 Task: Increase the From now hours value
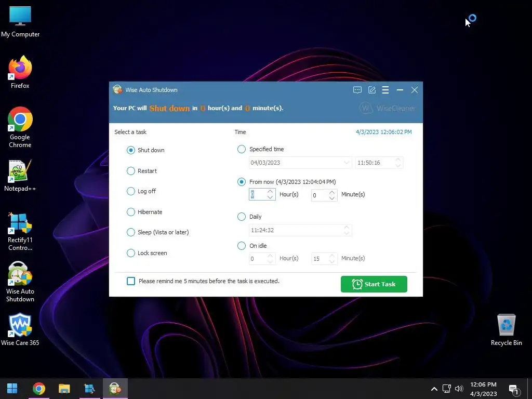pos(270,192)
